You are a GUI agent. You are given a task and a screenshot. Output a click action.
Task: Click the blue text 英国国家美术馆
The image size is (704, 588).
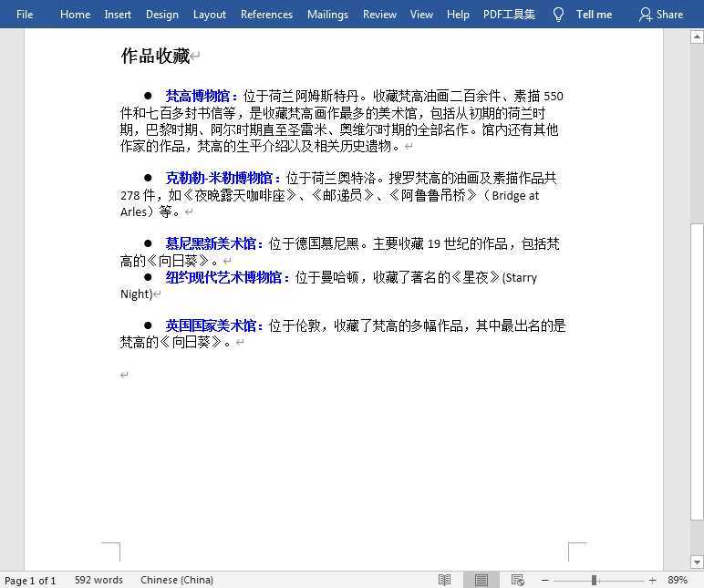211,325
